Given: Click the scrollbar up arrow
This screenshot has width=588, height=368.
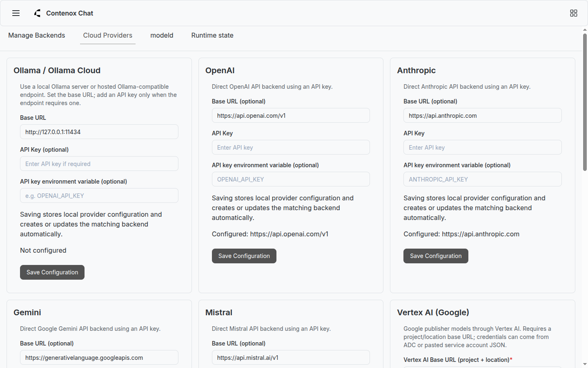Looking at the screenshot, I should 585,30.
